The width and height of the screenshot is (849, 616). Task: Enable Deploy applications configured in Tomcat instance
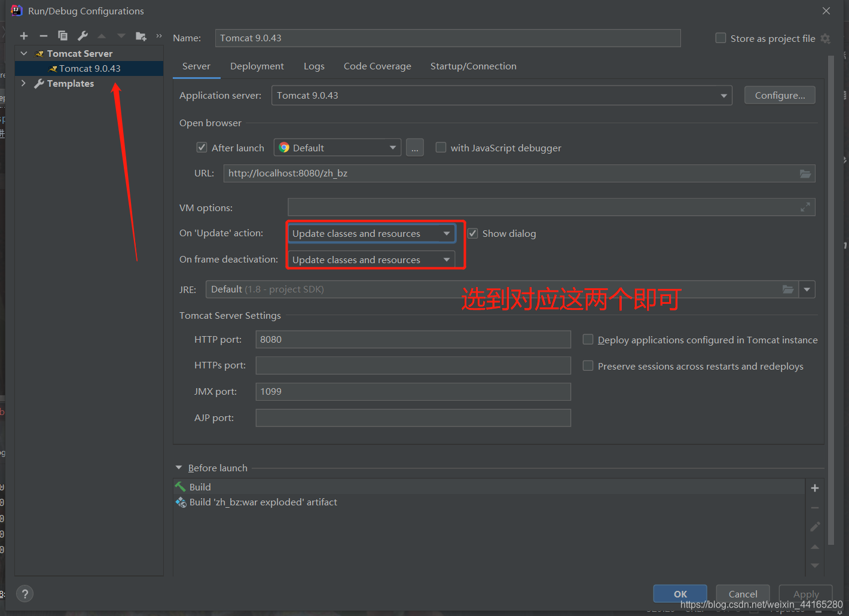pos(588,339)
